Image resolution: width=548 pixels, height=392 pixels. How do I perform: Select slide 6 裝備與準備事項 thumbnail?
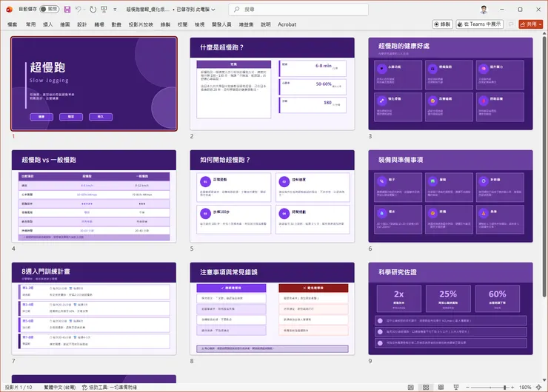pos(450,196)
